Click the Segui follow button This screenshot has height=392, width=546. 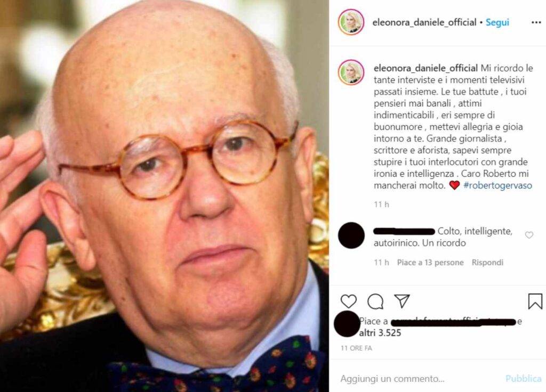click(497, 22)
